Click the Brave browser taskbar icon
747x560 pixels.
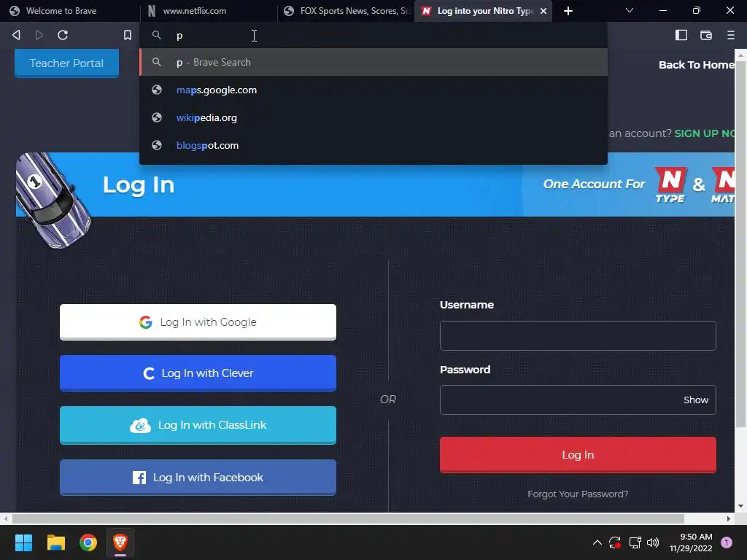120,542
